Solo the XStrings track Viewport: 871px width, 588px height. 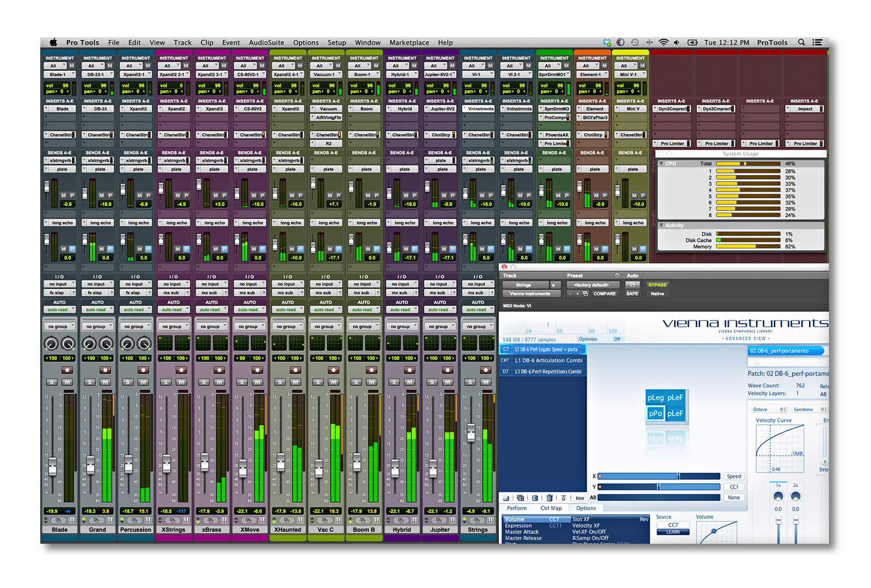(x=166, y=382)
